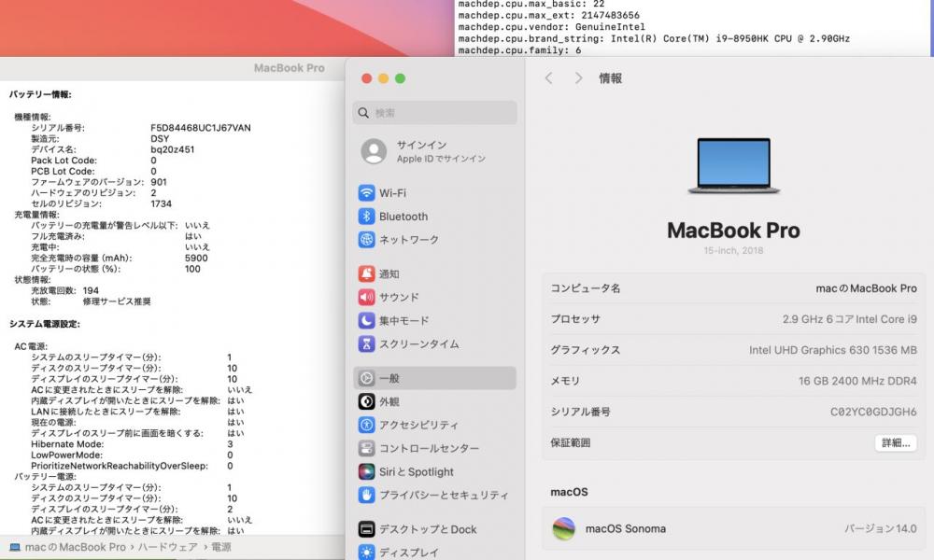Click 情報 page title
The width and height of the screenshot is (934, 560).
point(610,78)
